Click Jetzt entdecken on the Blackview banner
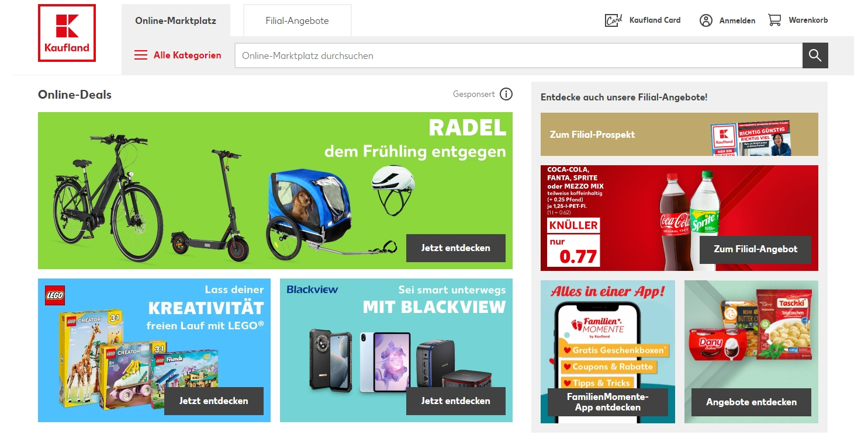Viewport: 868px width, 442px height. (x=455, y=401)
